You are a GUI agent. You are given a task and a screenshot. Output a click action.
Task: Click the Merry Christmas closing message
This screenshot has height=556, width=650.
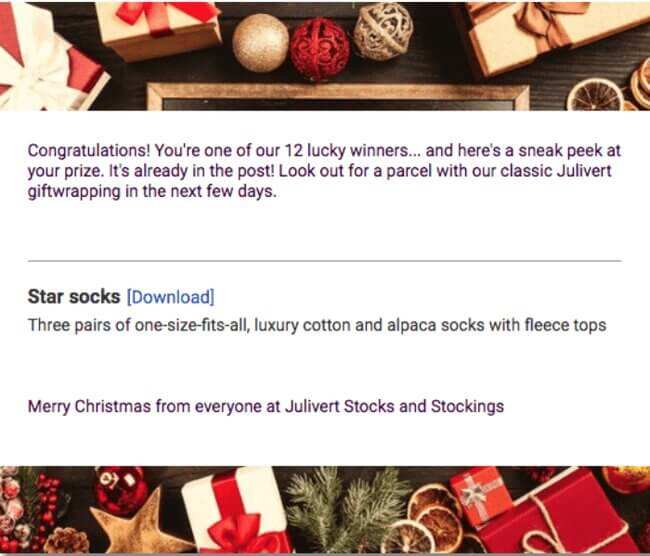click(x=265, y=407)
